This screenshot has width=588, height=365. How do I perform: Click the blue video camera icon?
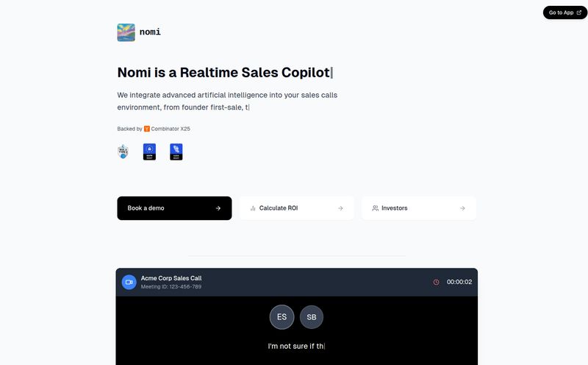pyautogui.click(x=129, y=282)
